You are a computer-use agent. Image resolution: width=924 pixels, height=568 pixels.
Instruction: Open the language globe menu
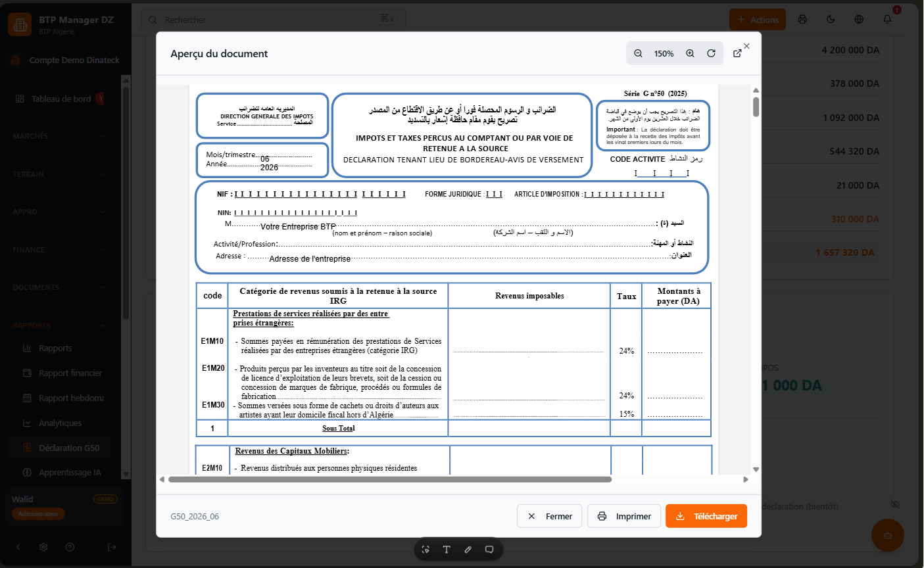859,20
